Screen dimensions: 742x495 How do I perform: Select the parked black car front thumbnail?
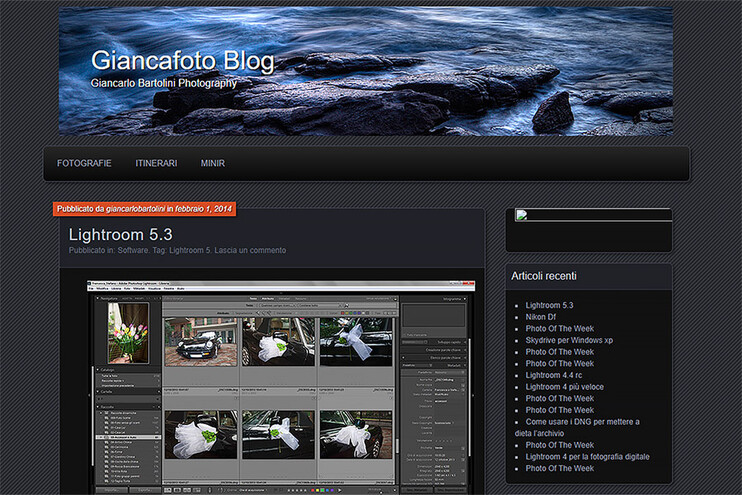201,342
